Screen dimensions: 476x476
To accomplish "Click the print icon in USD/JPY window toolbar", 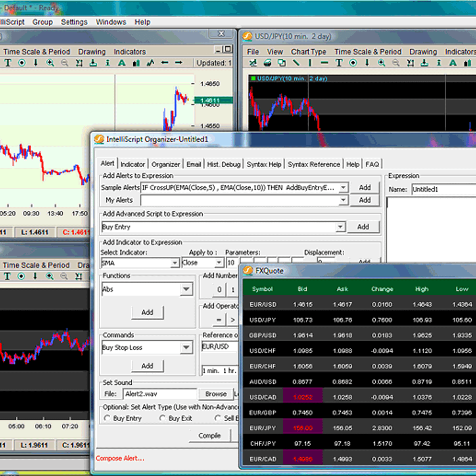I will [267, 63].
